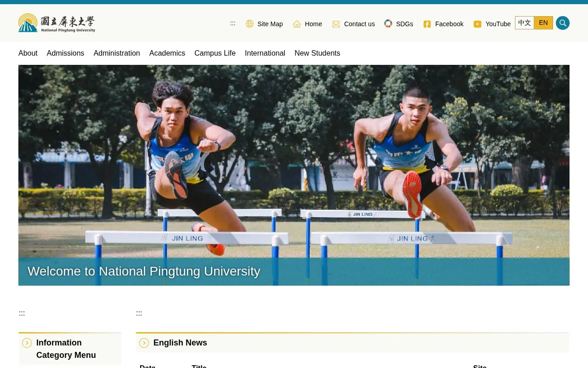Click the Welcome to National Pingtung University caption

(144, 271)
